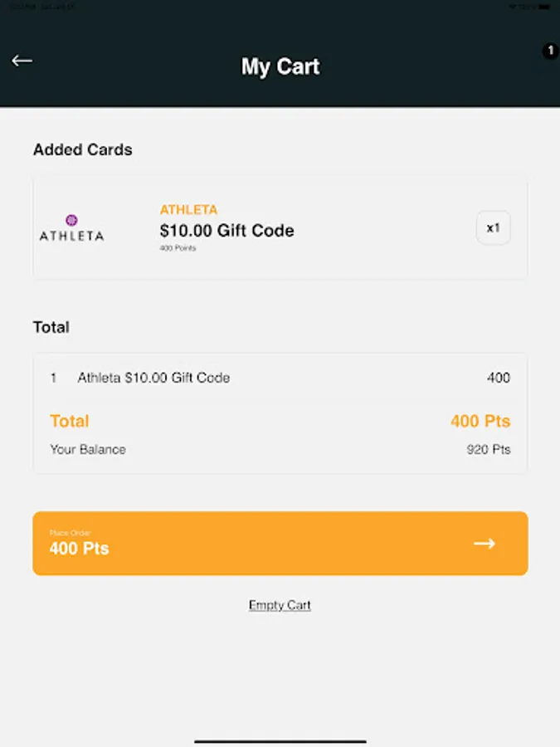Tap the white arrow on Place Order
The image size is (560, 747).
pos(485,544)
